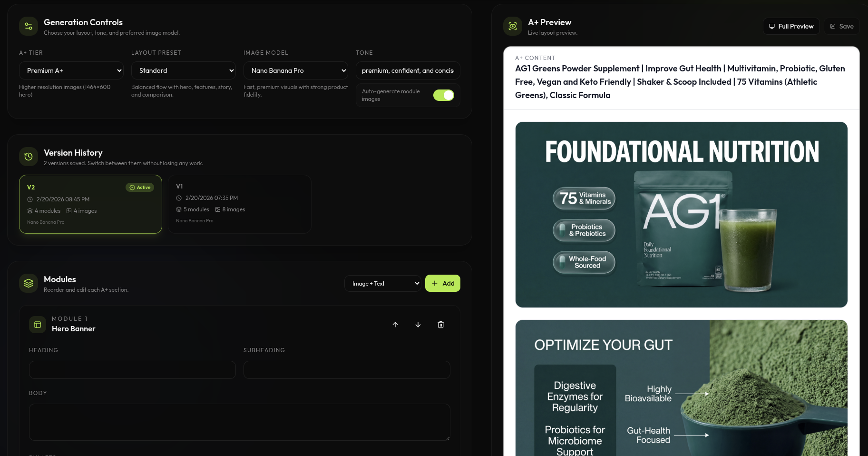
Task: Click the 'Fast, premium visuals' hint text
Action: click(x=296, y=91)
